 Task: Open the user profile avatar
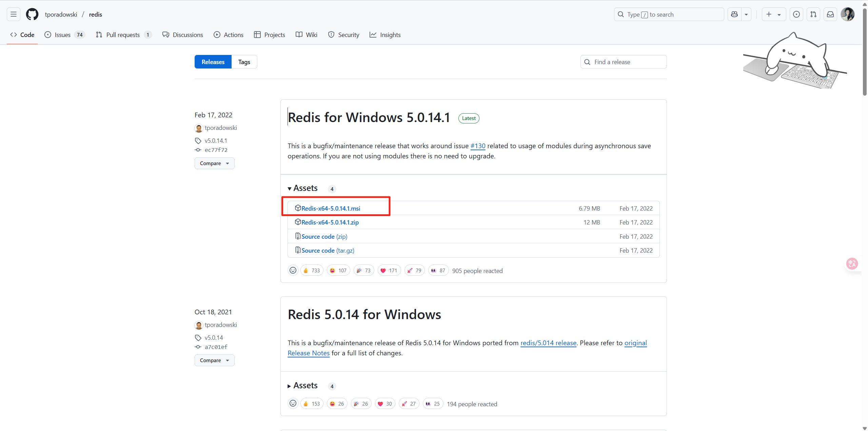[x=848, y=15]
